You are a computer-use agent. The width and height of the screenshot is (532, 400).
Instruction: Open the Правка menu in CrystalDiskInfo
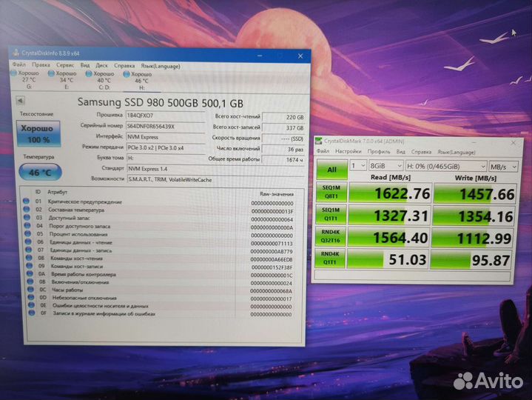tap(41, 64)
